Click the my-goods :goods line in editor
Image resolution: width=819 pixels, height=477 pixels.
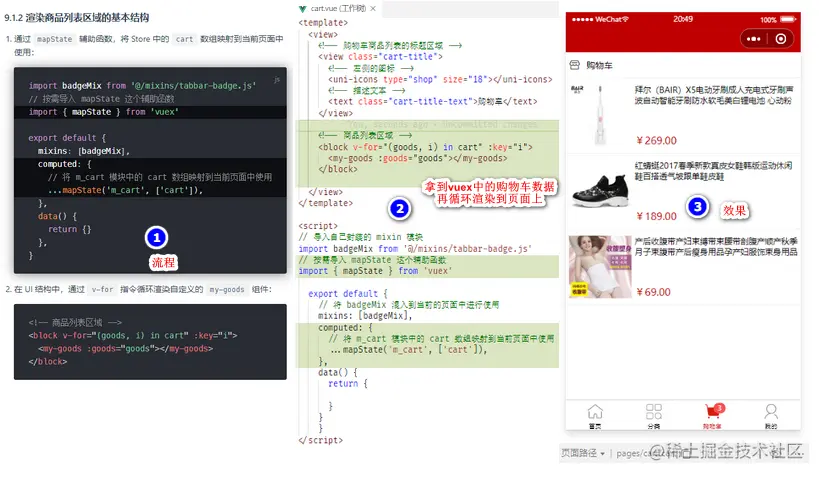[x=417, y=158]
